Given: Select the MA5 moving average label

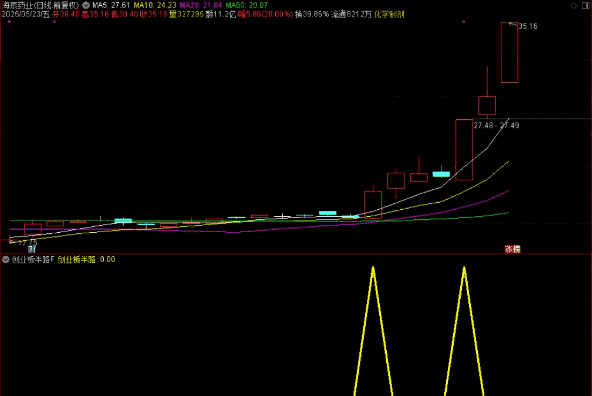Looking at the screenshot, I should point(111,5).
